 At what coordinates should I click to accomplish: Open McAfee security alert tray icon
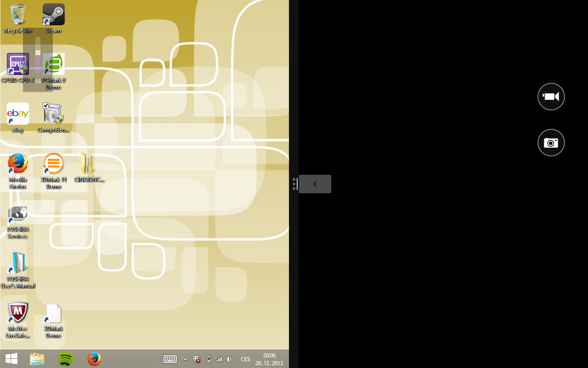point(197,359)
